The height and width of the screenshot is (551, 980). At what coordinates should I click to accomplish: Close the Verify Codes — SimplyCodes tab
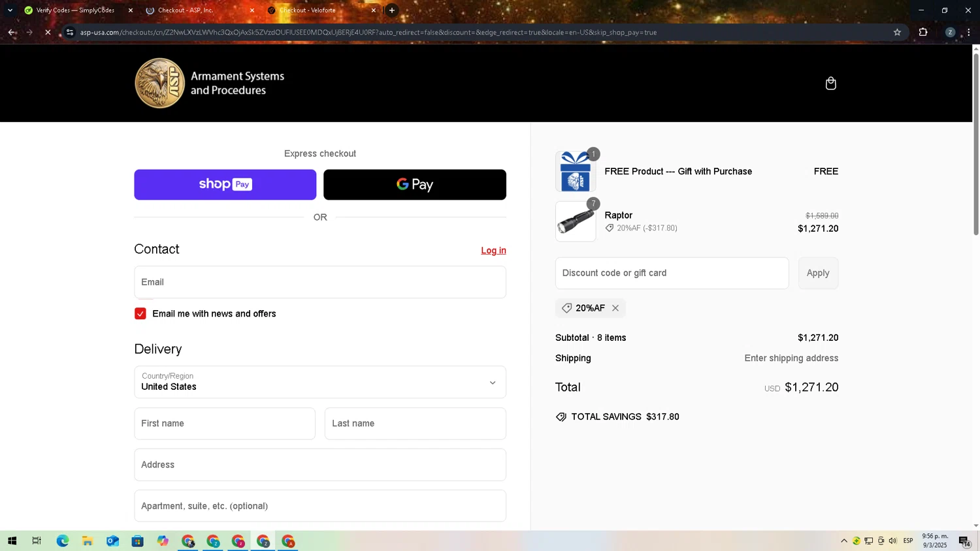(130, 10)
